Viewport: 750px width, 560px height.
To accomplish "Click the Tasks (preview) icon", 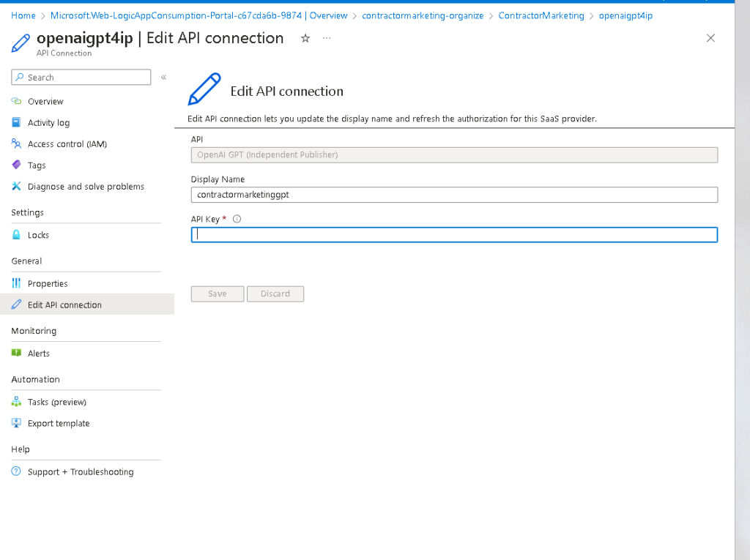I will click(x=16, y=402).
